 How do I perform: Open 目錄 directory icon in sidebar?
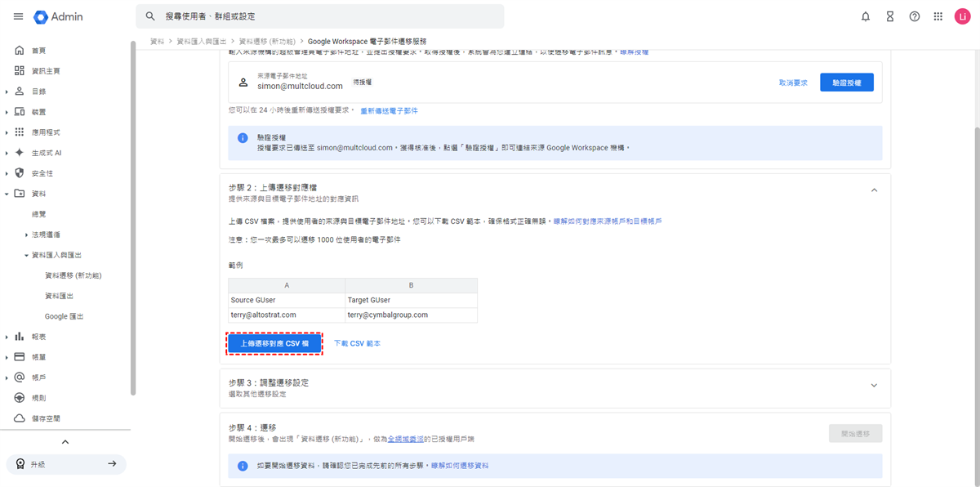point(20,91)
